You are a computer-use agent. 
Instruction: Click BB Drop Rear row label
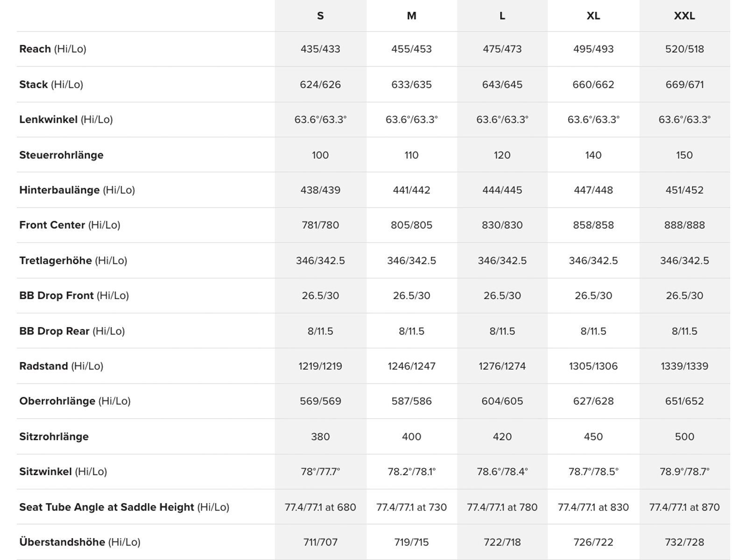[72, 331]
